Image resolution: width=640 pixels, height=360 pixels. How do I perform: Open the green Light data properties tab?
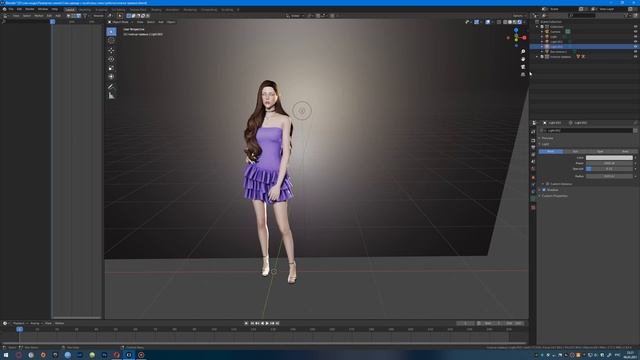click(533, 199)
